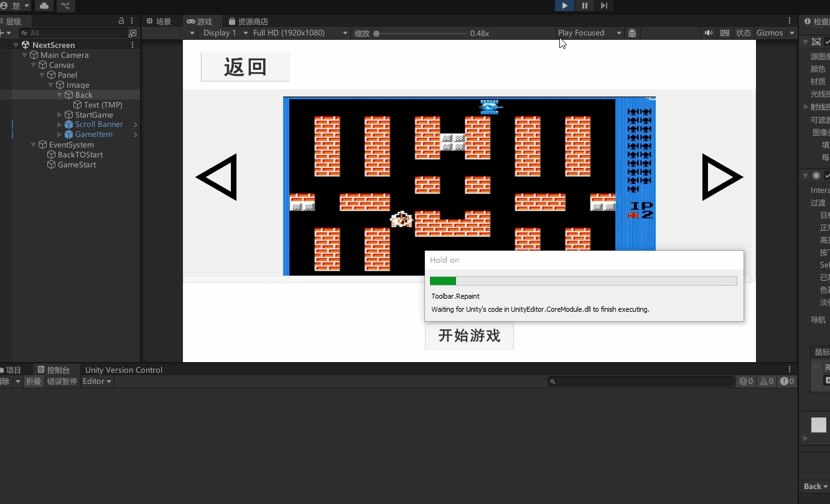The image size is (830, 504).
Task: Open the Gizmos dropdown arrow
Action: pyautogui.click(x=791, y=33)
